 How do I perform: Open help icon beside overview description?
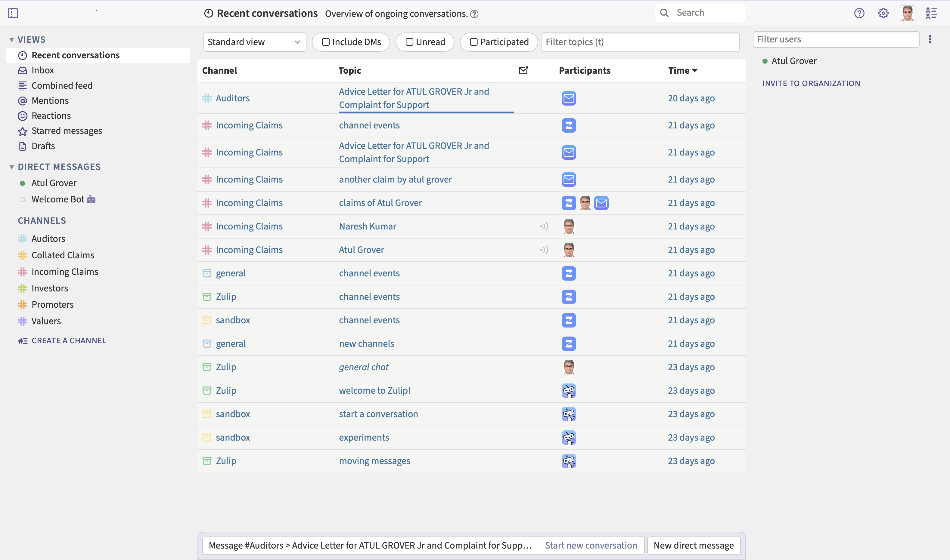pyautogui.click(x=474, y=14)
